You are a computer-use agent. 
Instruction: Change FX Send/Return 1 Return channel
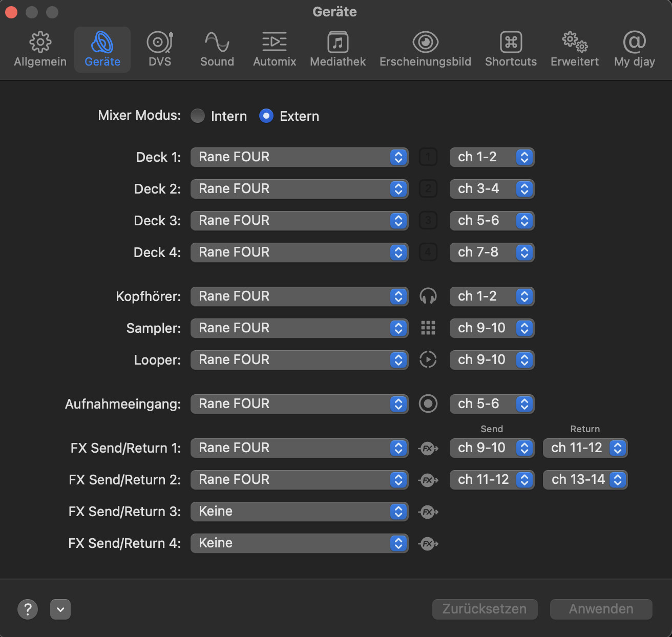point(585,448)
